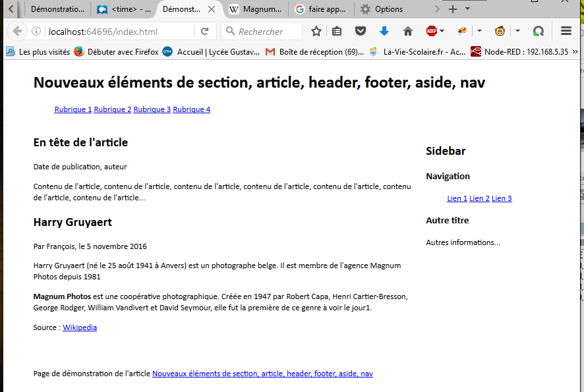The width and height of the screenshot is (584, 392).
Task: Open sidebar Lien 1 link
Action: [x=457, y=198]
